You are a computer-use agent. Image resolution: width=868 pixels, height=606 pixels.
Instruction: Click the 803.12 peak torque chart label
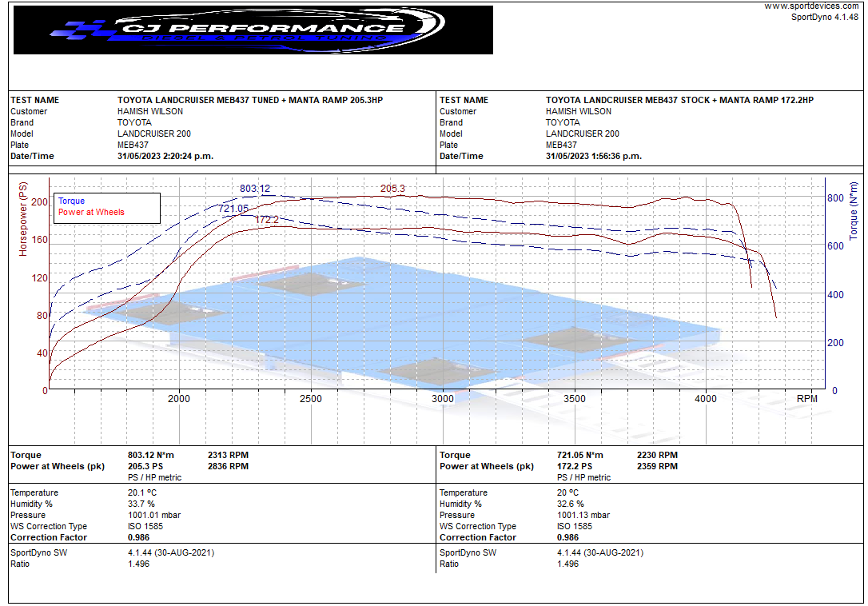click(255, 189)
